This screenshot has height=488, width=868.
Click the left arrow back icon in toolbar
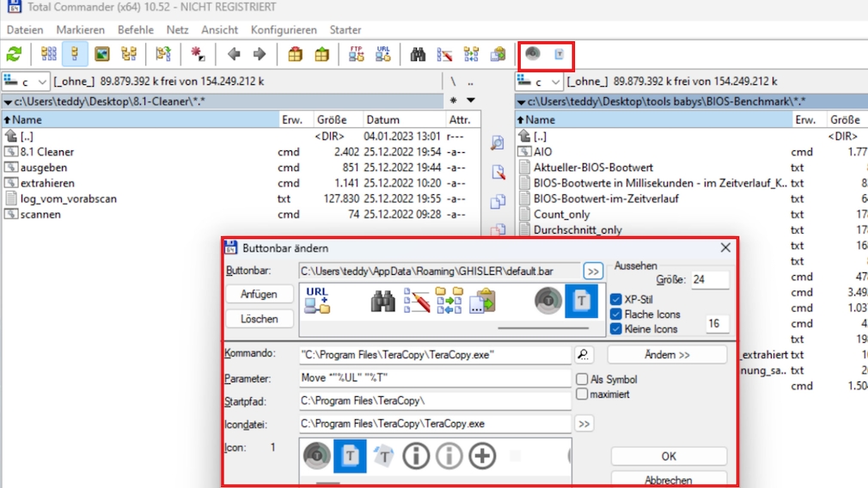click(234, 54)
